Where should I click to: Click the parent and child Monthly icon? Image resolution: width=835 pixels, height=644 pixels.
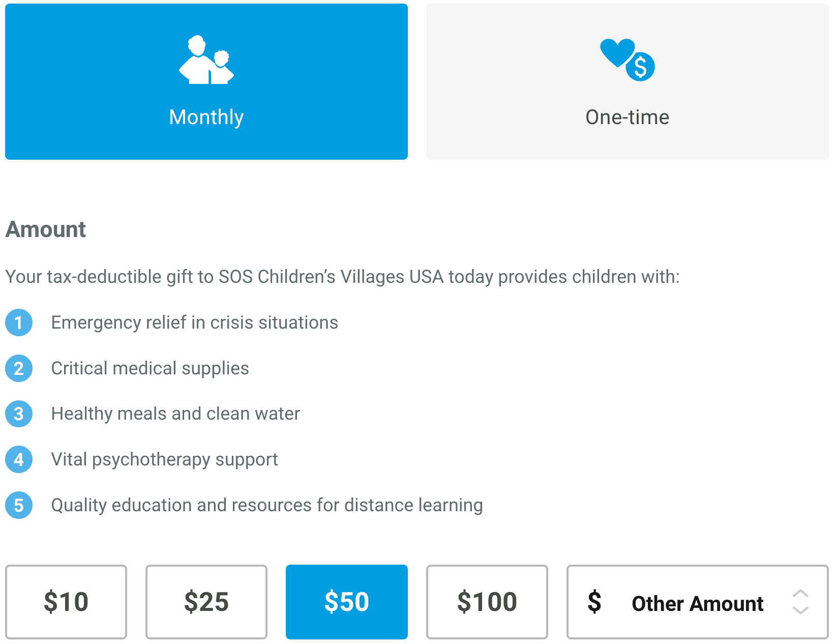[x=206, y=60]
